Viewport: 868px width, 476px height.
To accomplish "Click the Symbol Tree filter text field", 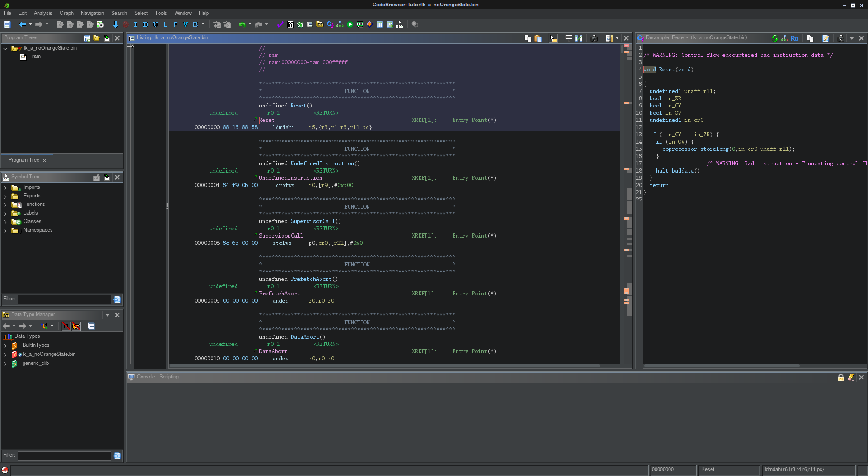I will click(64, 299).
